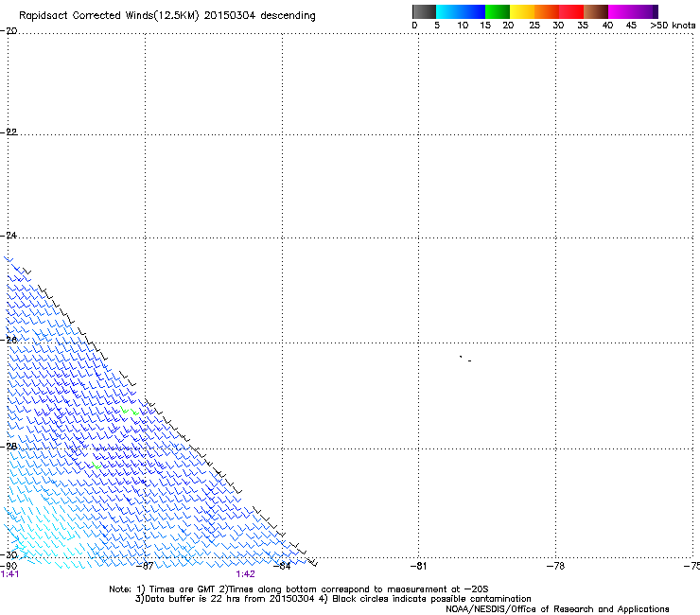Click the yellow 20-25 knots color band

522,11
